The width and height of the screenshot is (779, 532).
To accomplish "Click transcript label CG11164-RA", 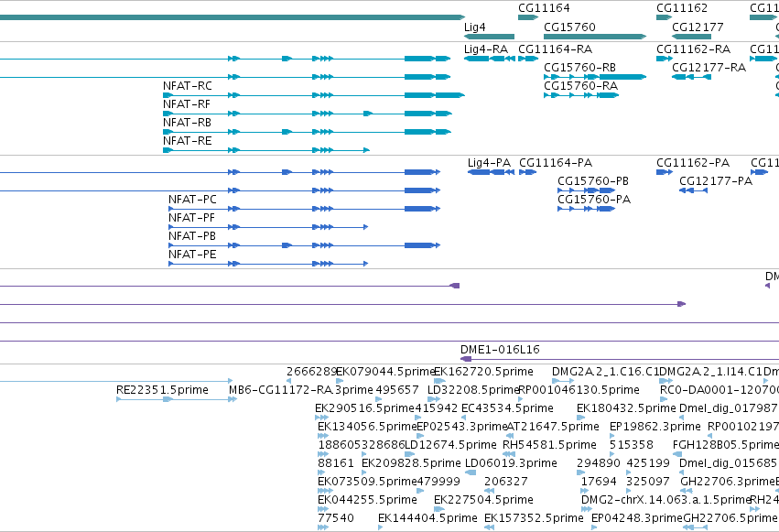I will [555, 49].
